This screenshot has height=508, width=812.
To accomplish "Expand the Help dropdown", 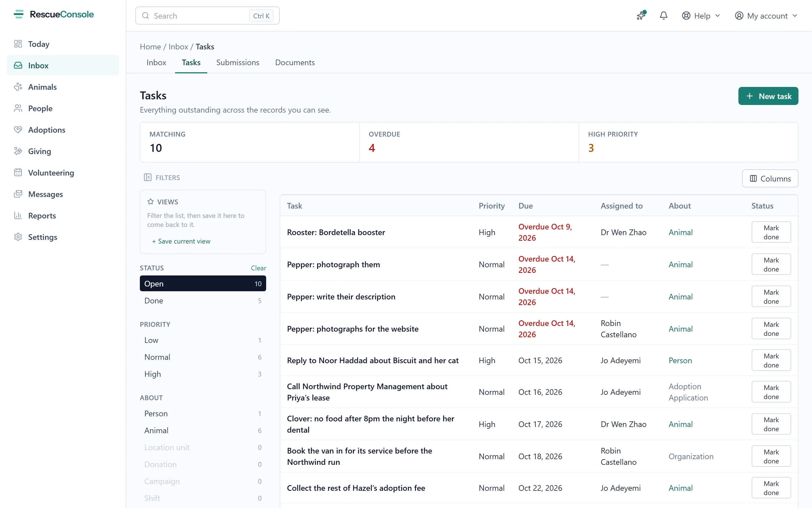I will (x=701, y=16).
